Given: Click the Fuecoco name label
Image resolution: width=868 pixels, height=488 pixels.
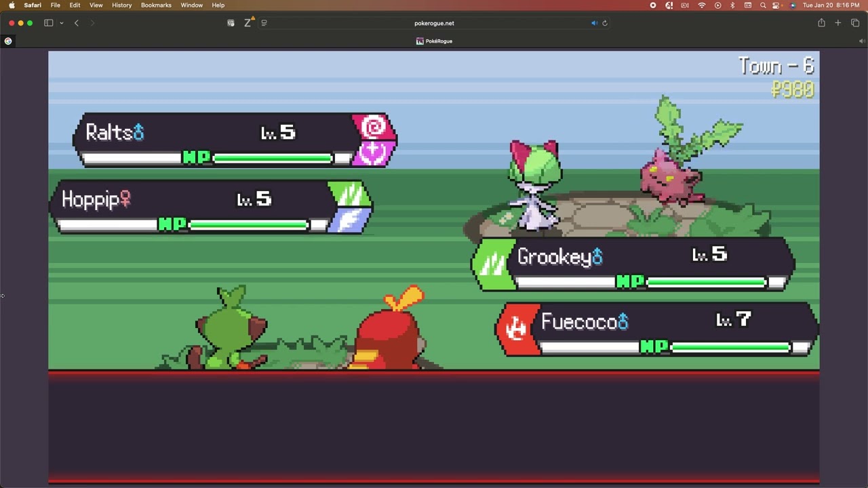Looking at the screenshot, I should pos(578,322).
